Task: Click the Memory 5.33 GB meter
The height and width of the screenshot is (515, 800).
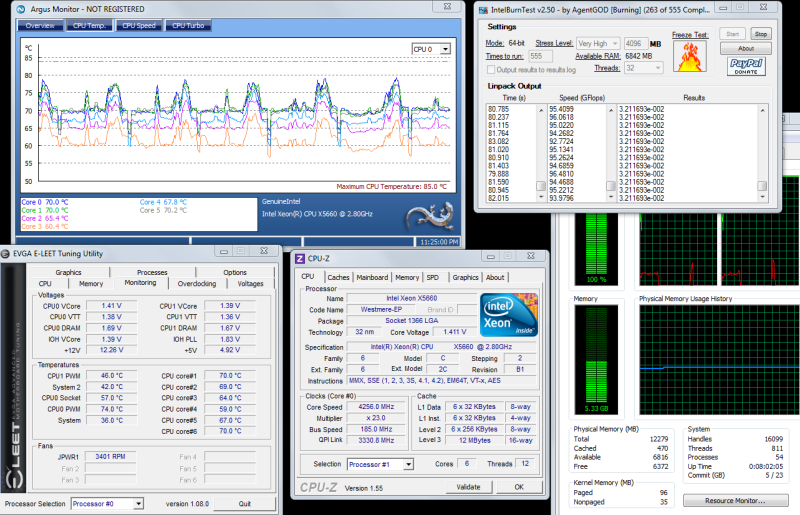Action: pyautogui.click(x=596, y=359)
